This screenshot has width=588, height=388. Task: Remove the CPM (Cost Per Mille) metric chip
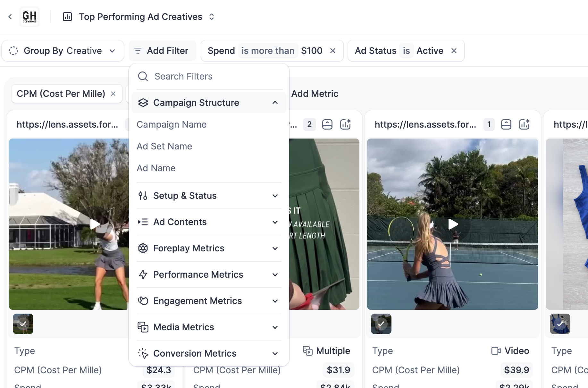(x=113, y=94)
